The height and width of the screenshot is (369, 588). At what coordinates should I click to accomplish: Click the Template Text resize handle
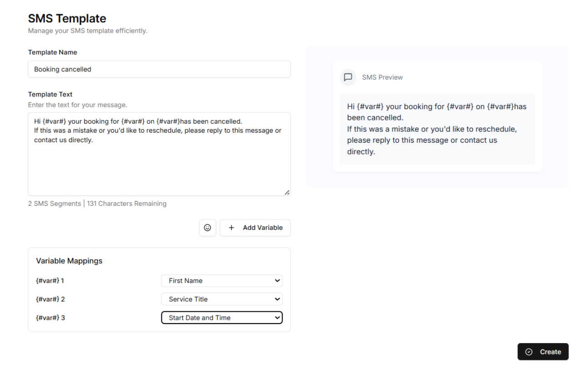287,192
